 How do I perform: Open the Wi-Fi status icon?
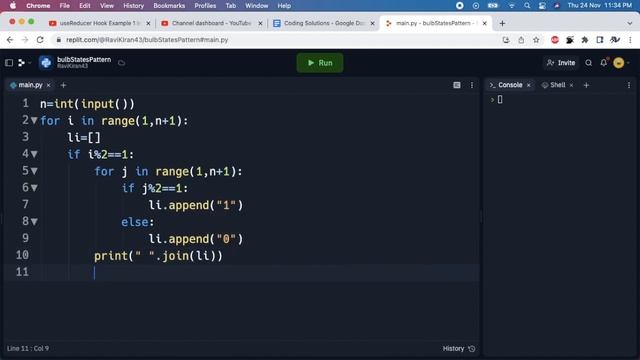point(511,5)
